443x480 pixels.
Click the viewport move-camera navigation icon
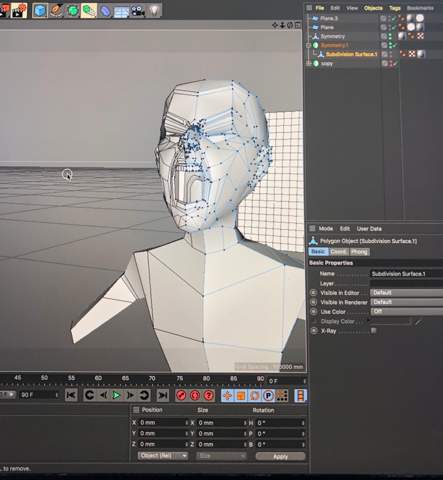275,25
